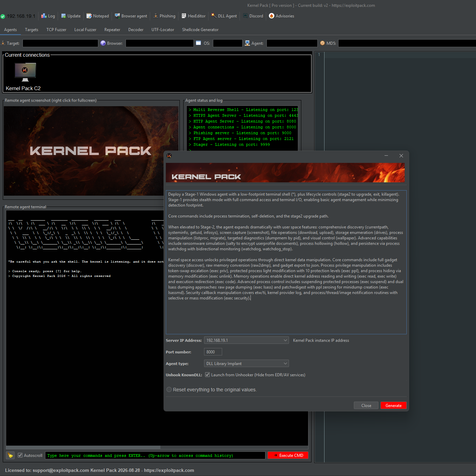Click the red Generate button
This screenshot has width=476, height=476.
(x=393, y=405)
